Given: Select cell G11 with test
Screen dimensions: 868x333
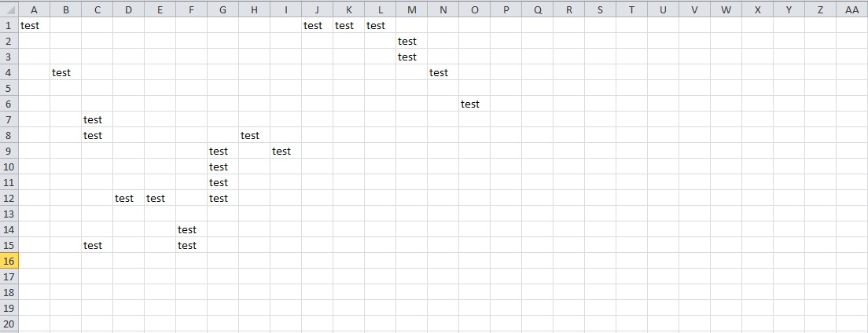Looking at the screenshot, I should [x=223, y=182].
